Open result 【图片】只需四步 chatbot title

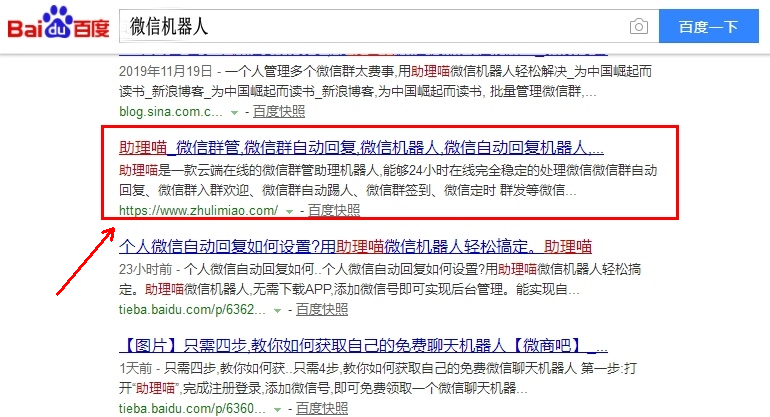(x=362, y=346)
